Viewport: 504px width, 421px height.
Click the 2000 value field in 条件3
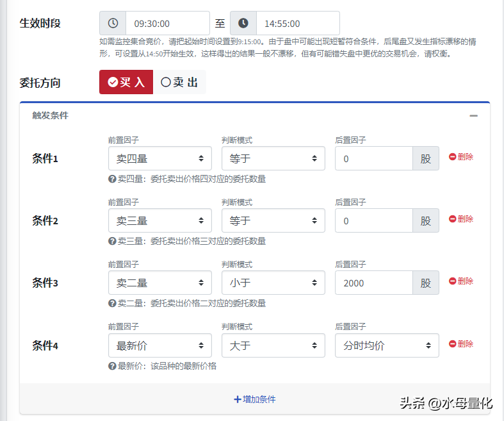click(373, 283)
